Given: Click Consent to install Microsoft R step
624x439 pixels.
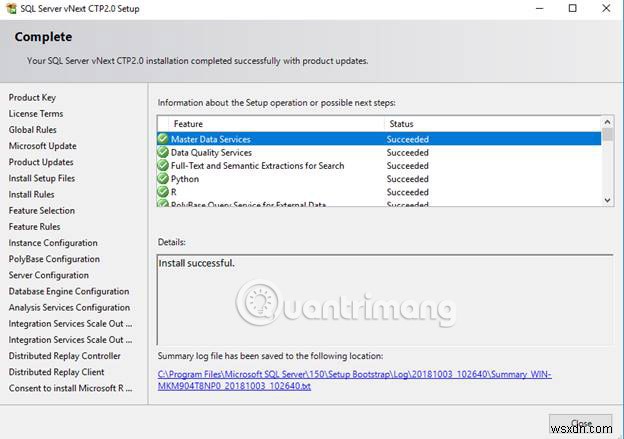Looking at the screenshot, I should click(70, 388).
